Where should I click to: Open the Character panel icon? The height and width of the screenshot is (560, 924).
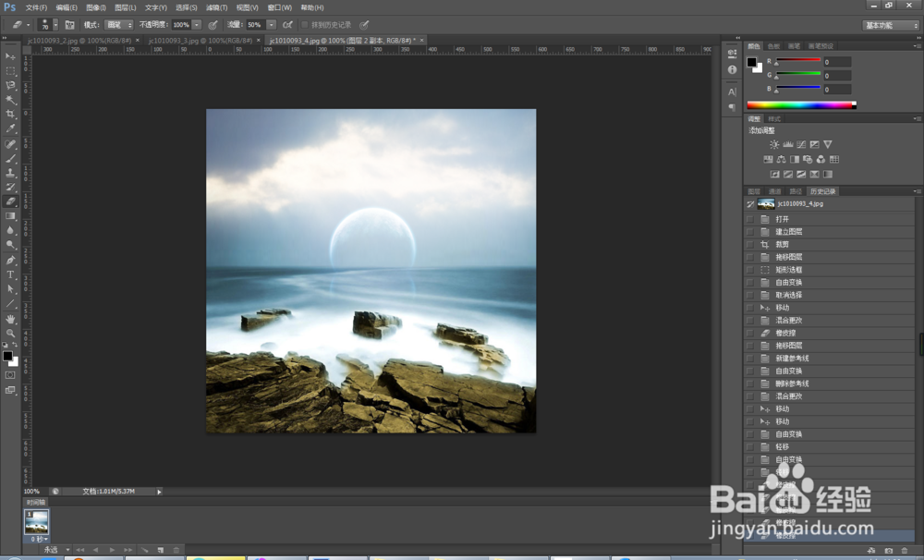point(732,92)
